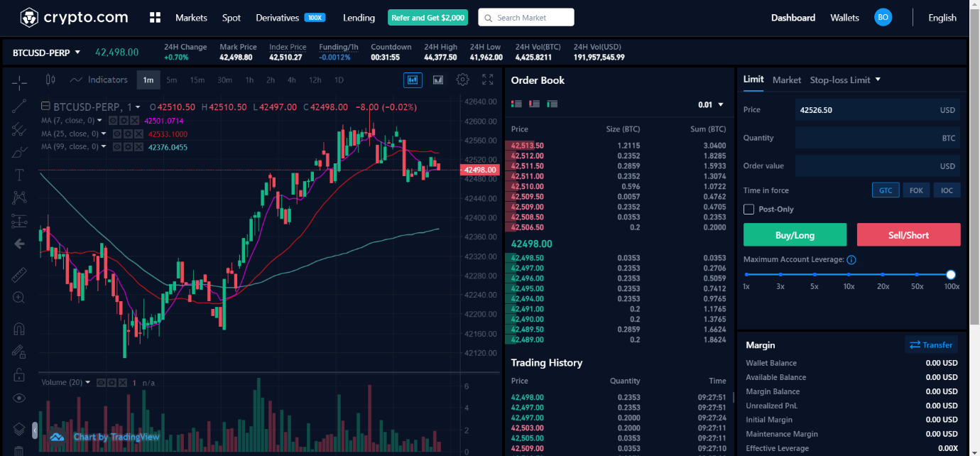Image resolution: width=980 pixels, height=456 pixels.
Task: Expand the MA (99, close, 0) dropdown
Action: tap(104, 147)
